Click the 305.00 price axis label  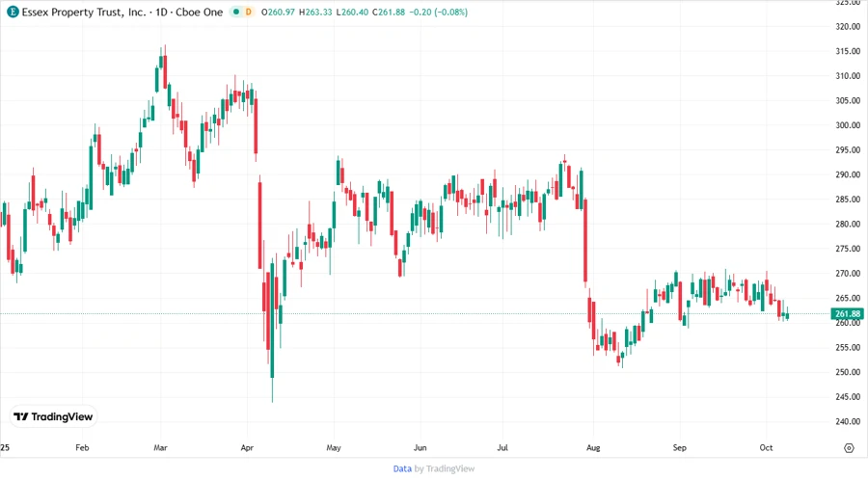tap(848, 100)
